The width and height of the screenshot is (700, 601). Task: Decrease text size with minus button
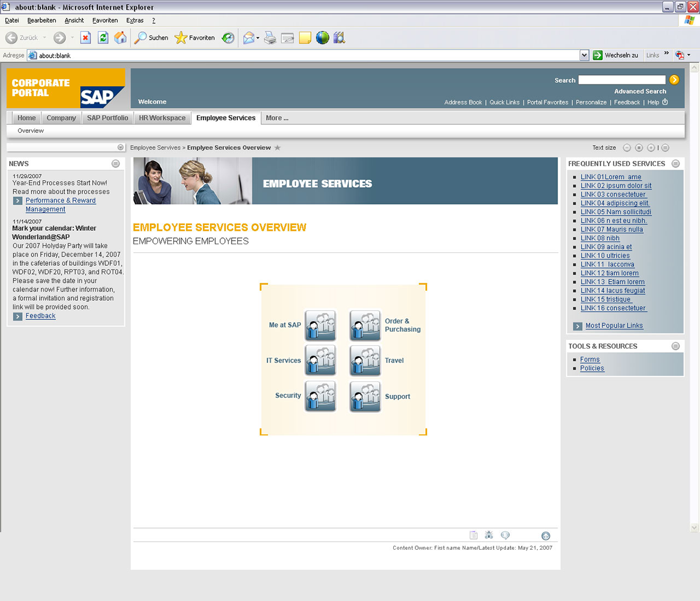627,148
